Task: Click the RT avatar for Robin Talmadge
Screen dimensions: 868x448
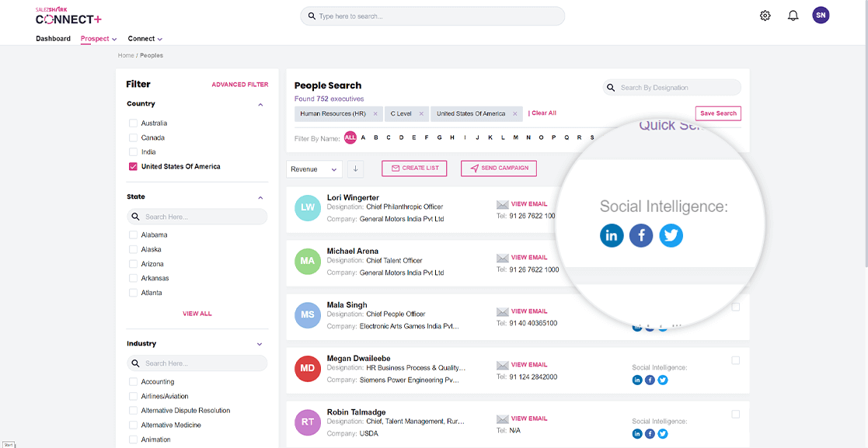Action: pos(308,422)
